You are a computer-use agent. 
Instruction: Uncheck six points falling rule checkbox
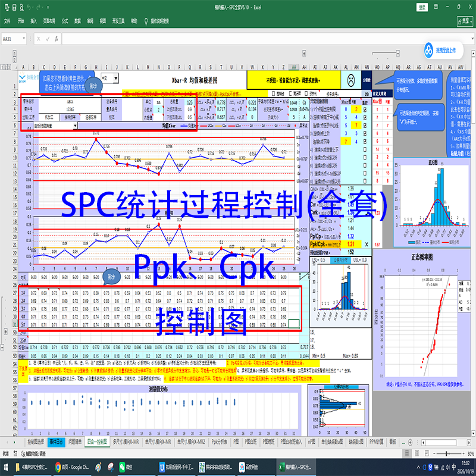[365, 142]
